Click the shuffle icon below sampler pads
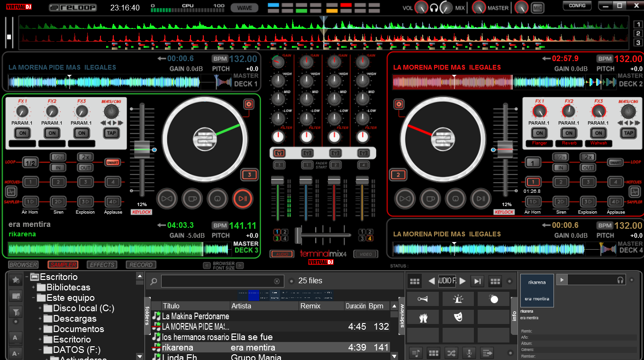The width and height of the screenshot is (644, 360). (451, 352)
